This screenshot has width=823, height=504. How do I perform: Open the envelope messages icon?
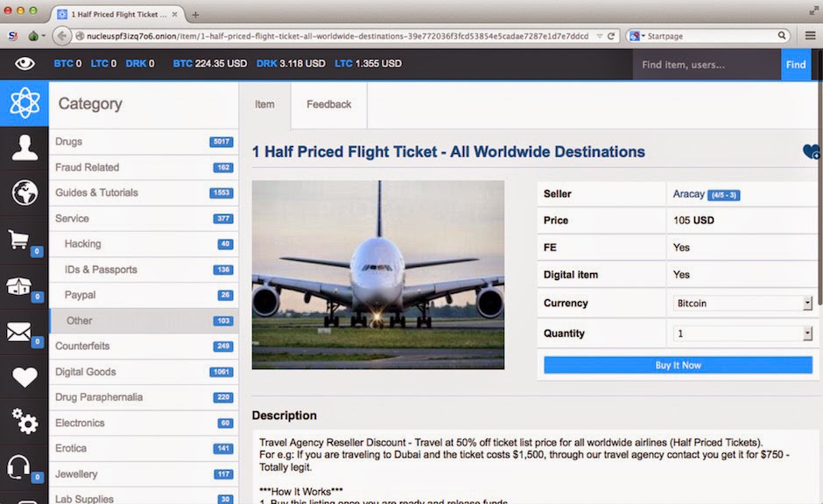pos(19,332)
